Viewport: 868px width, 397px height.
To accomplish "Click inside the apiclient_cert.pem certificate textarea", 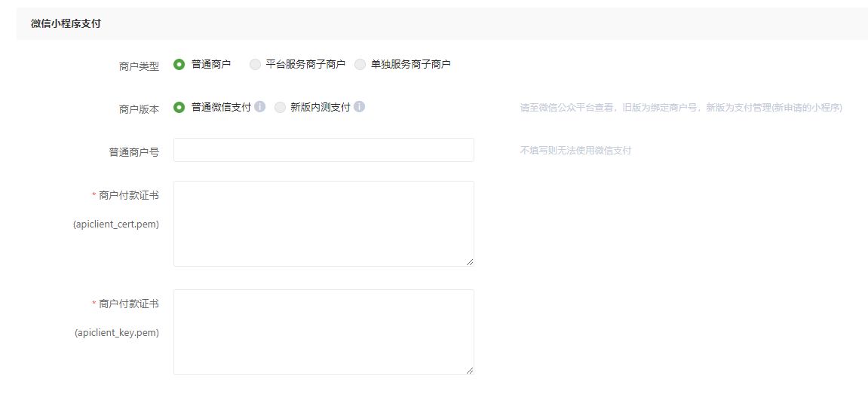I will 324,223.
